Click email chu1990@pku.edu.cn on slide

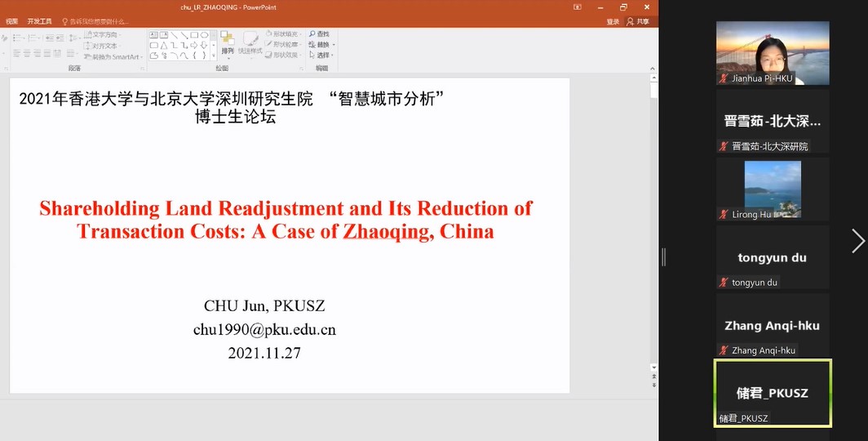click(264, 330)
